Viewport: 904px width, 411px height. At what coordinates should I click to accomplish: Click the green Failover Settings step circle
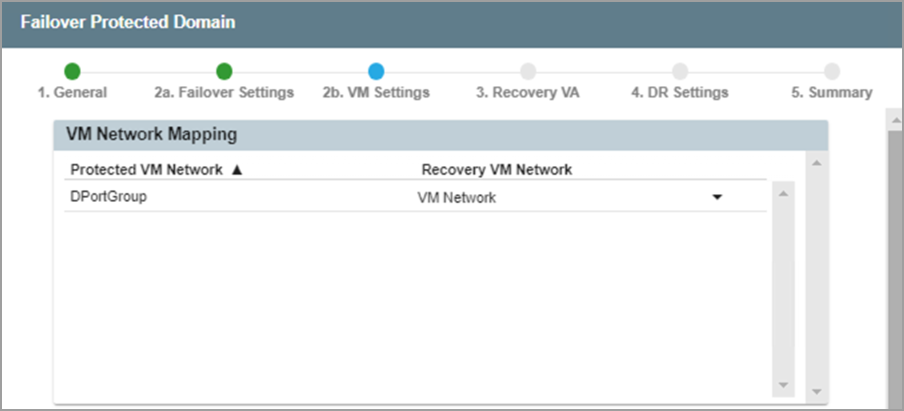click(224, 71)
